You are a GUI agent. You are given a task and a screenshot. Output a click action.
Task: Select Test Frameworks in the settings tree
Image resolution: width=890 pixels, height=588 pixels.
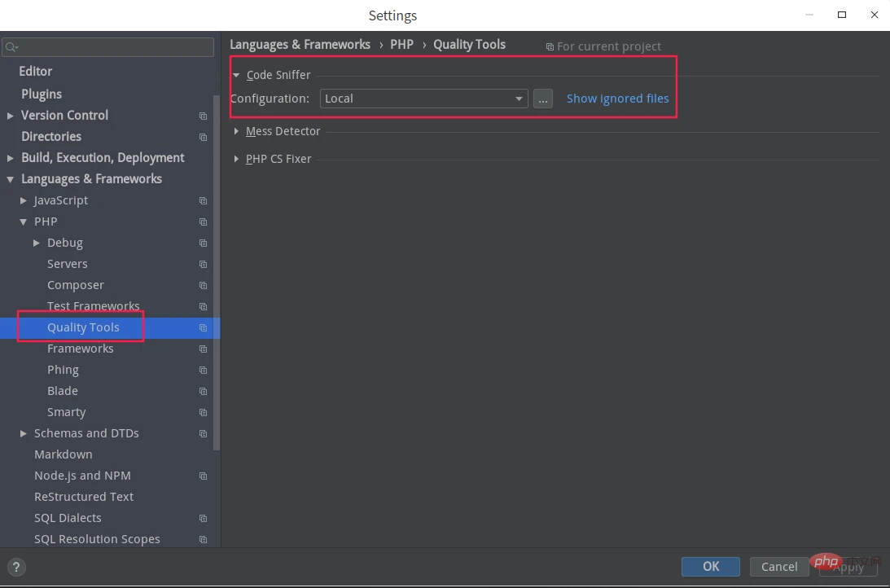pos(93,306)
